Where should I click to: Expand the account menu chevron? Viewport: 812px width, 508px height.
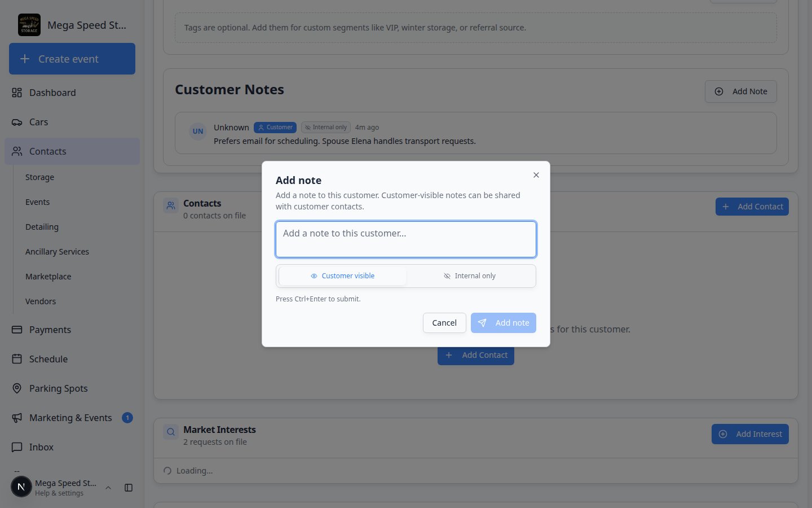[x=108, y=488]
